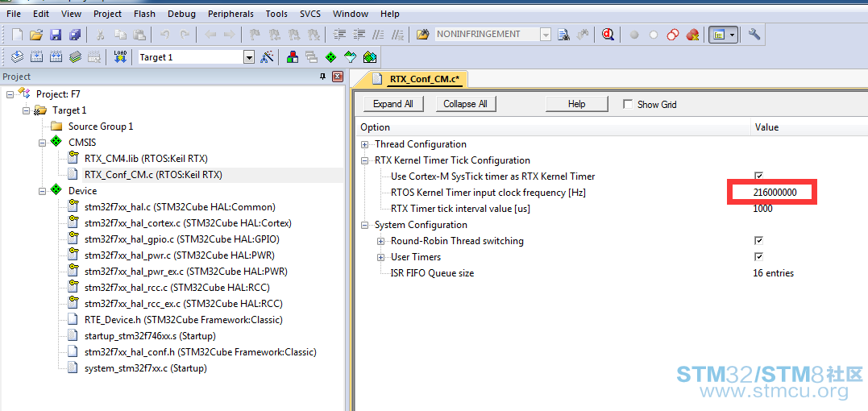
Task: Pin or auto-hide the Project panel
Action: click(323, 77)
